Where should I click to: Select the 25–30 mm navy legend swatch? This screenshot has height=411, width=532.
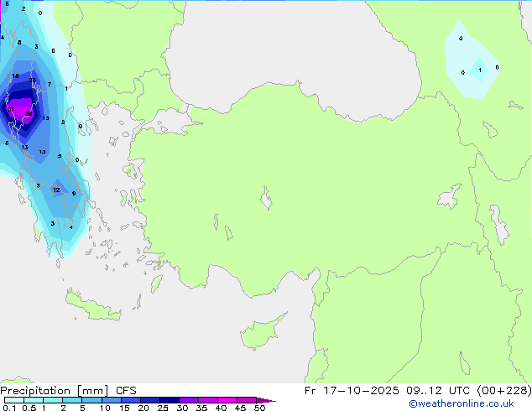pyautogui.click(x=169, y=400)
